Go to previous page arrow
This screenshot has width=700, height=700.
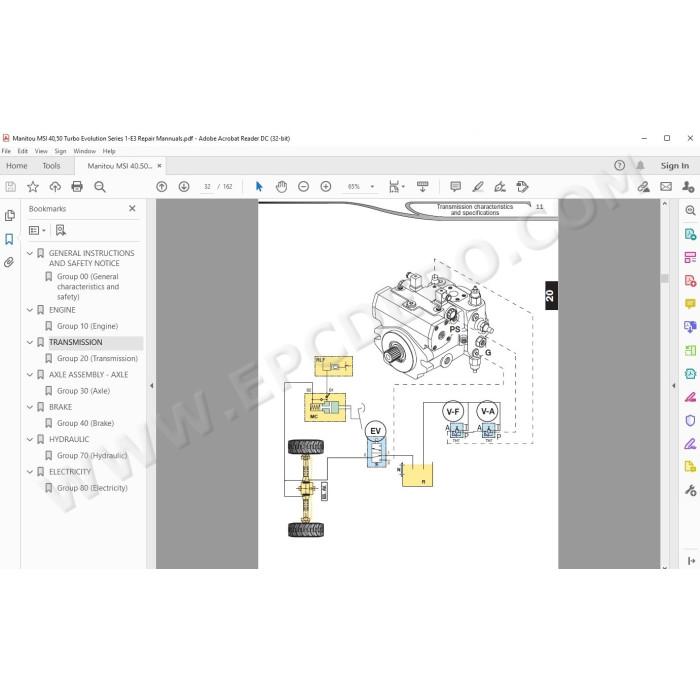click(x=162, y=187)
